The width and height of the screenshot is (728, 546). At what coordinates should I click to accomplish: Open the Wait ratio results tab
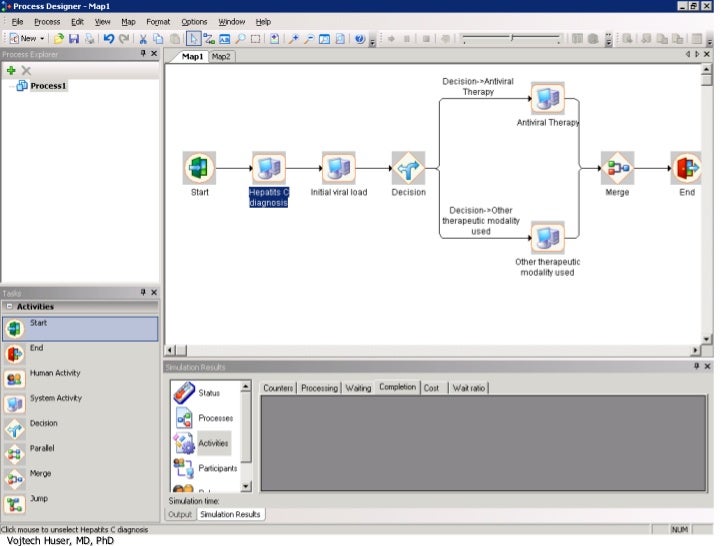click(x=469, y=388)
